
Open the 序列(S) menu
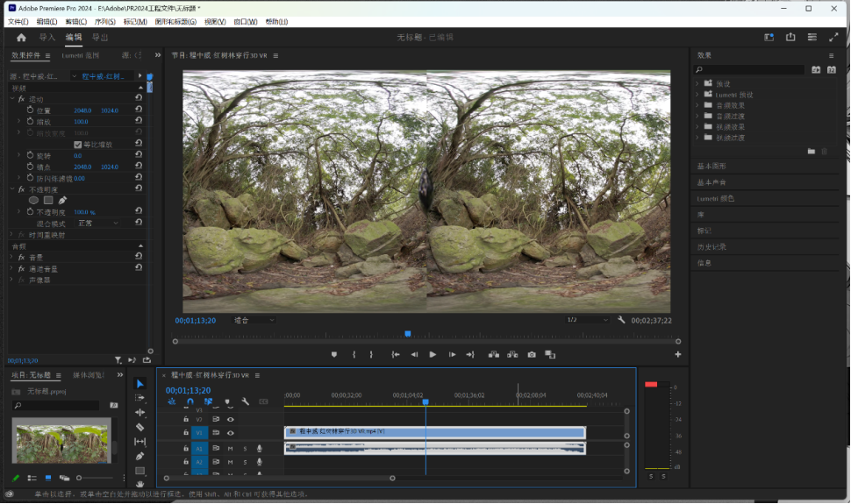104,22
